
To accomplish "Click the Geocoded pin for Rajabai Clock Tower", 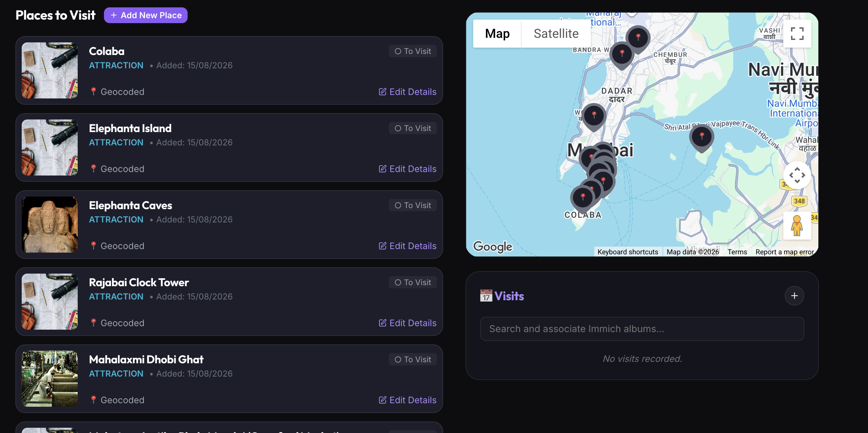I will [x=93, y=323].
